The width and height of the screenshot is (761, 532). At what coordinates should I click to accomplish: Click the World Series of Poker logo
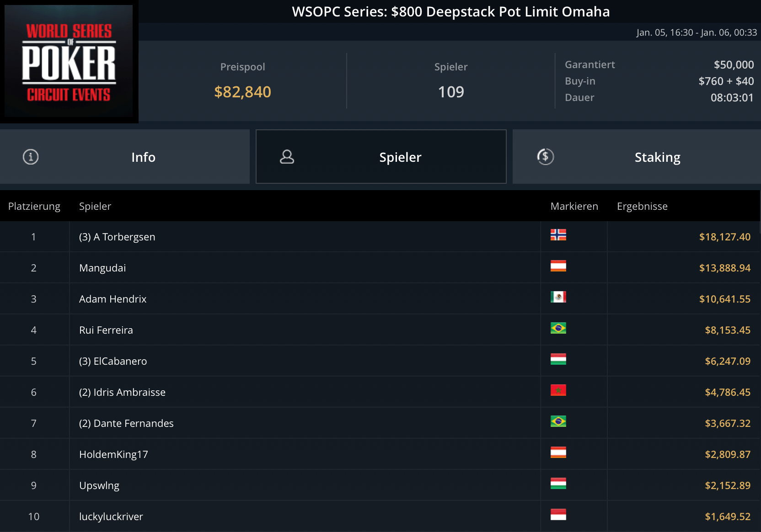pos(69,61)
